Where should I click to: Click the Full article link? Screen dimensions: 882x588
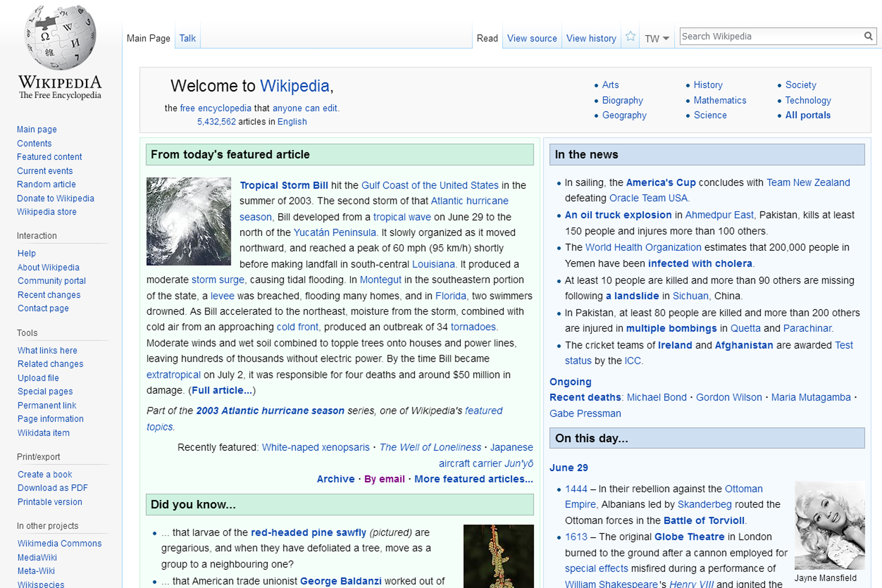(222, 390)
